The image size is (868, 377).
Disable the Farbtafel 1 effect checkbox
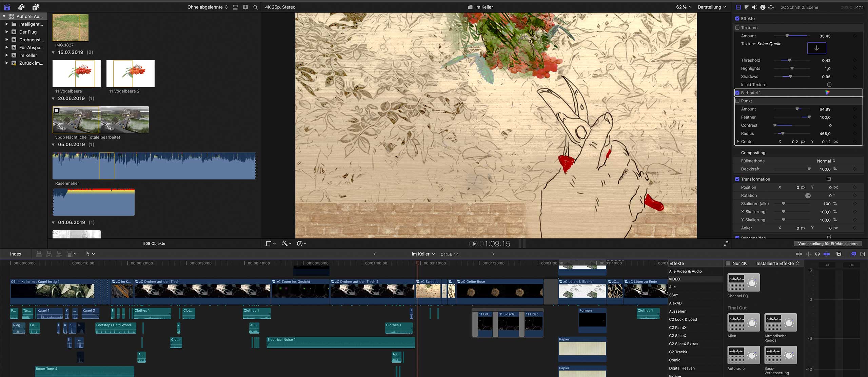[737, 92]
